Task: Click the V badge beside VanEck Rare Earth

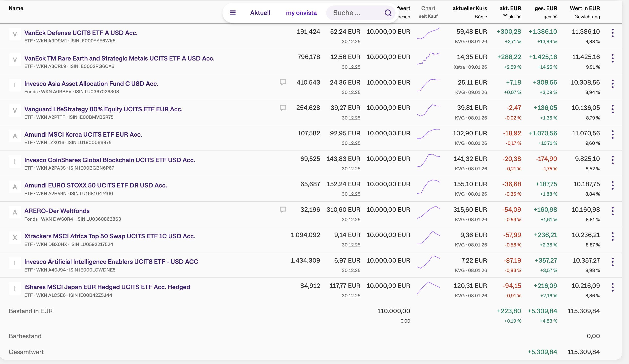Action: [15, 60]
